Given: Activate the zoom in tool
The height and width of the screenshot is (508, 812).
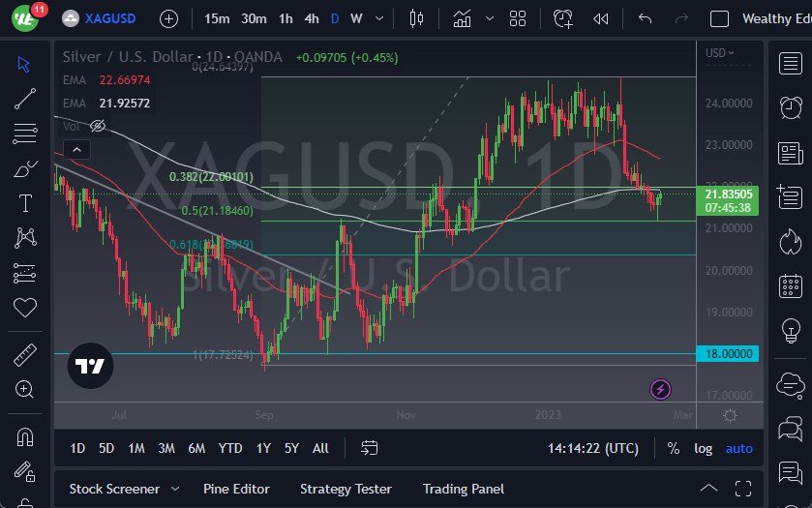Looking at the screenshot, I should click(x=24, y=389).
